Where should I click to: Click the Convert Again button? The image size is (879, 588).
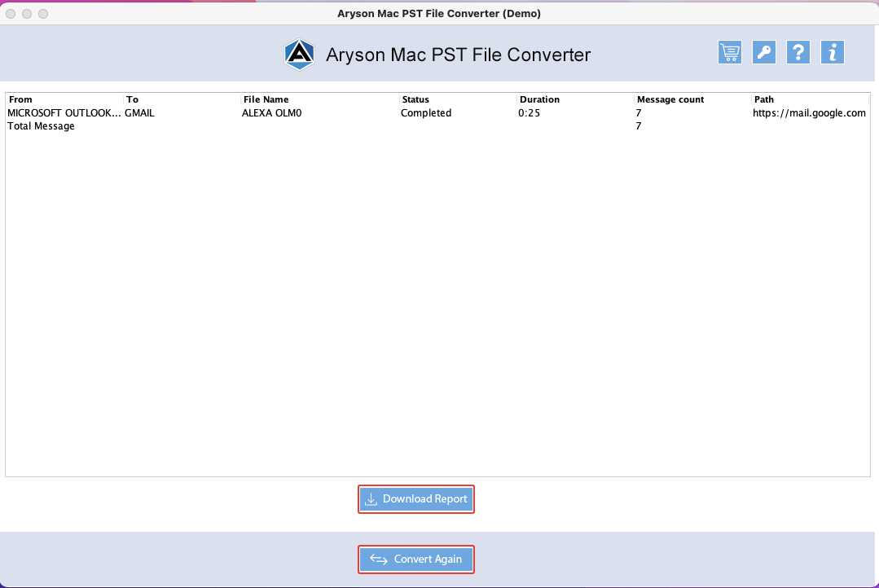point(416,559)
